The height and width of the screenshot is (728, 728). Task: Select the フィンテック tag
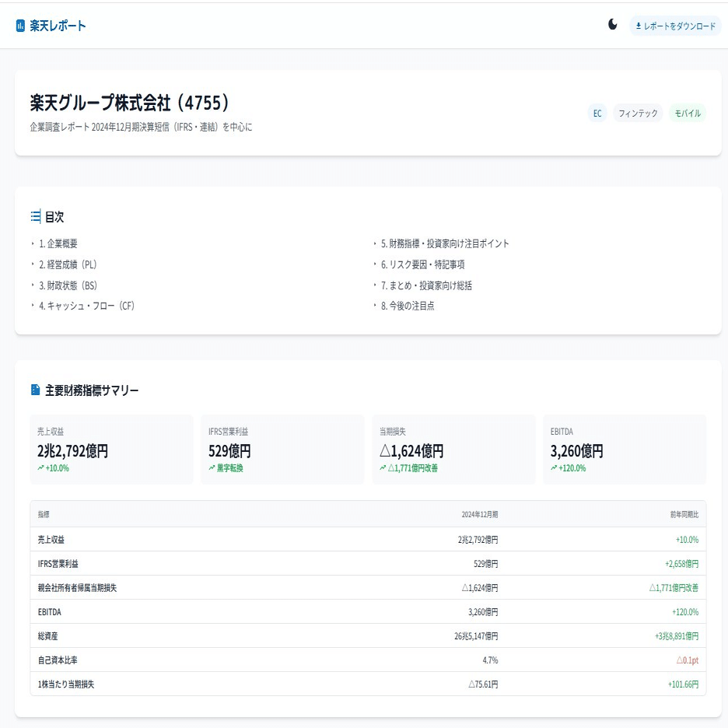(x=638, y=114)
